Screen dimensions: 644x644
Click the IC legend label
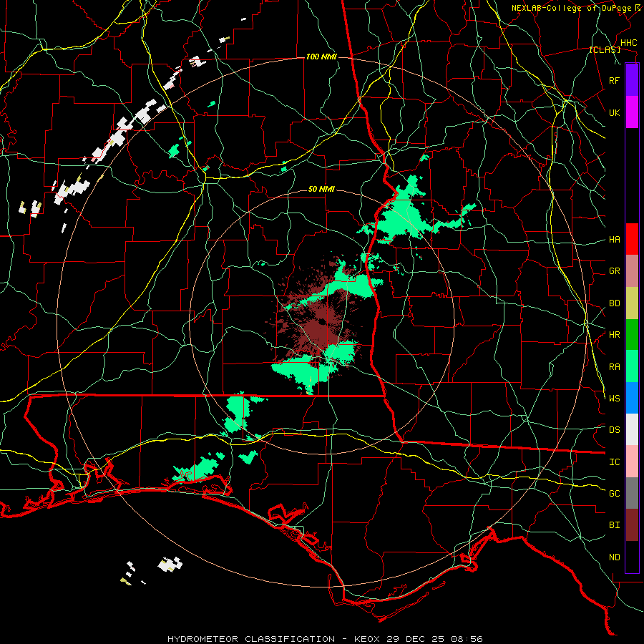point(615,462)
